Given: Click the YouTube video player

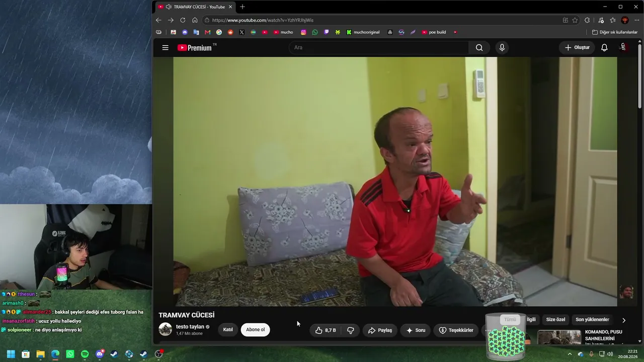Looking at the screenshot, I should coord(395,182).
